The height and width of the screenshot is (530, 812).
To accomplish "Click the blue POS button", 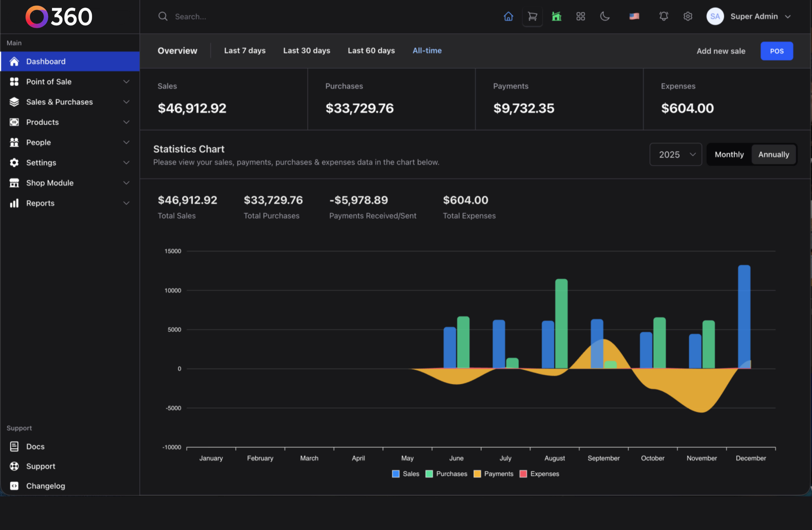I will pos(776,51).
